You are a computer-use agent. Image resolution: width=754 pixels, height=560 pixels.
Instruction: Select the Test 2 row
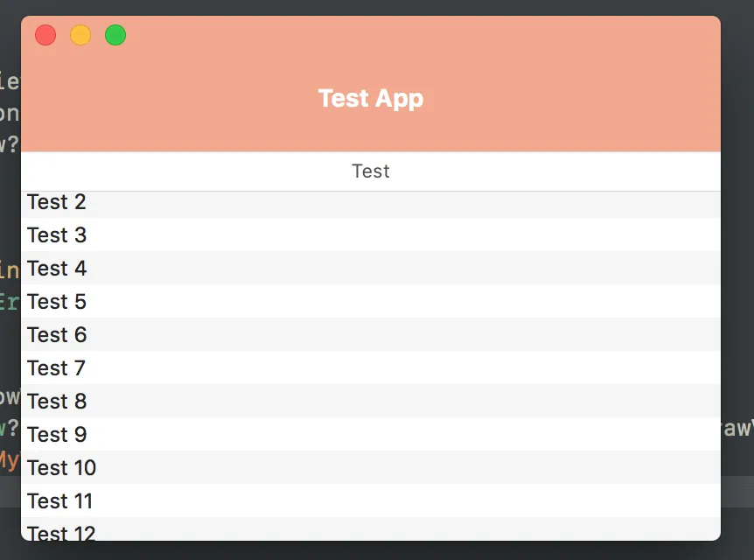pyautogui.click(x=57, y=203)
